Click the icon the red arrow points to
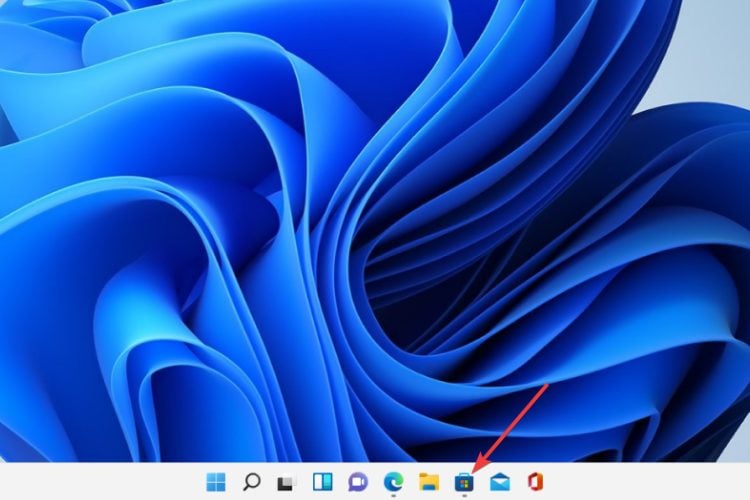750x500 pixels. click(x=464, y=482)
